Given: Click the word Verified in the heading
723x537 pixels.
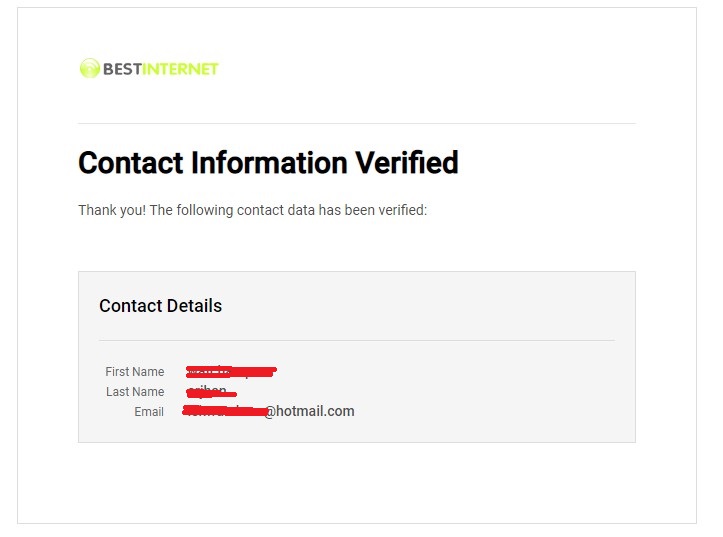Looking at the screenshot, I should (x=407, y=163).
